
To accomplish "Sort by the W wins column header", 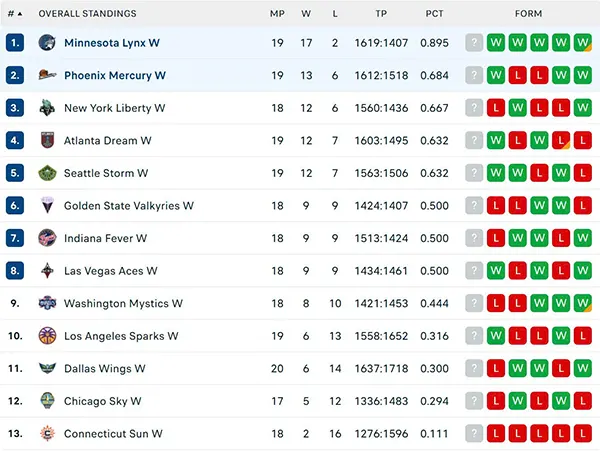I will point(306,14).
